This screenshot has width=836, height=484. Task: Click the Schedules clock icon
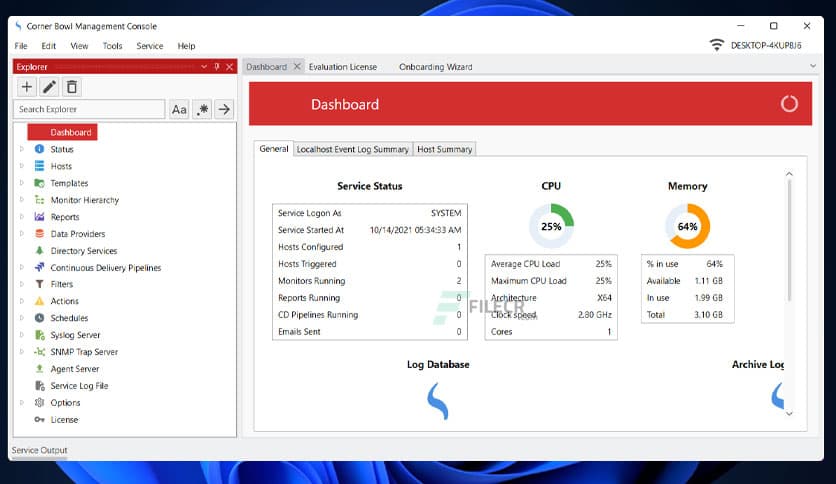click(x=39, y=318)
